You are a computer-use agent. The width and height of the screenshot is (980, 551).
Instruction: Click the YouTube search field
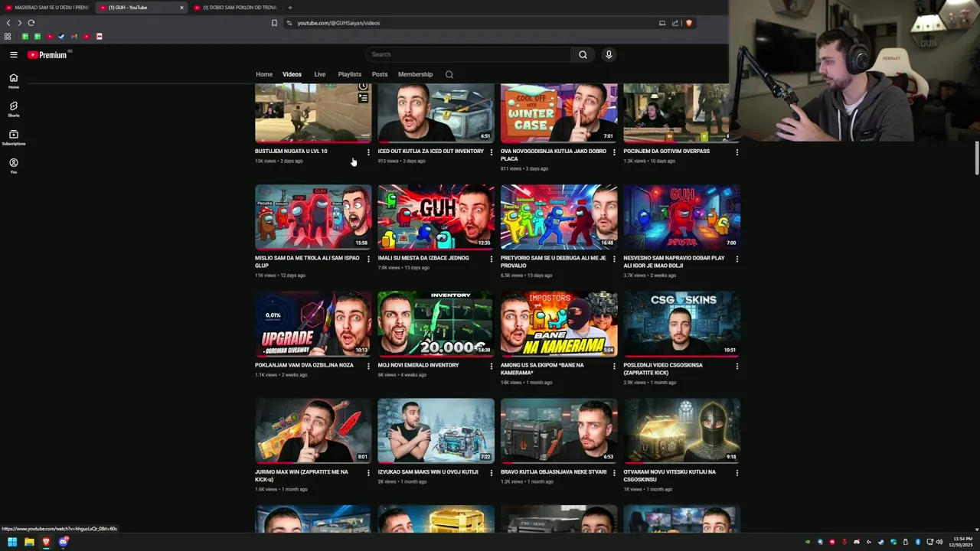[x=469, y=54]
